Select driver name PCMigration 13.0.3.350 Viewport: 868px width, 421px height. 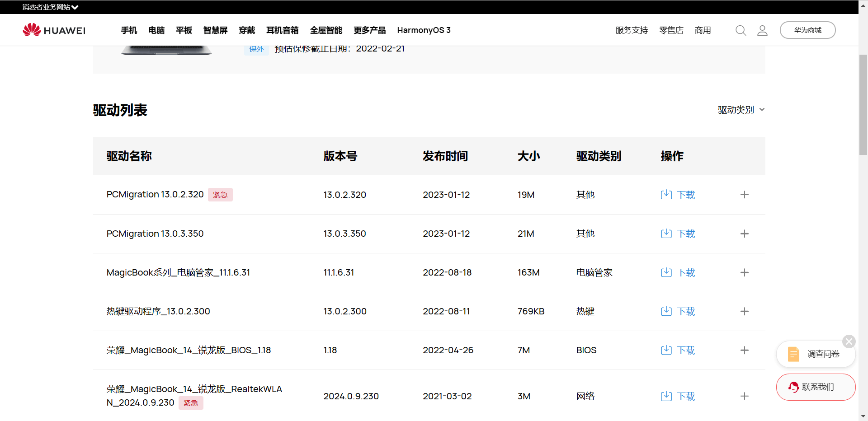click(x=155, y=234)
